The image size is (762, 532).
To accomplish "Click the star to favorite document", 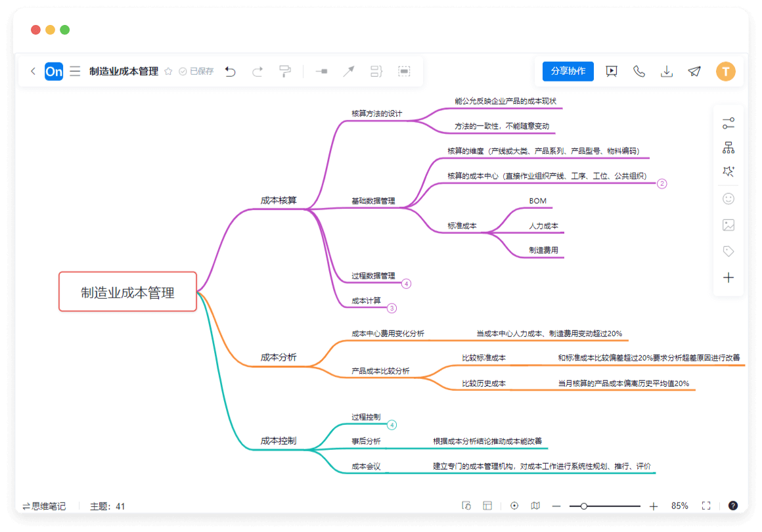I will [x=168, y=71].
